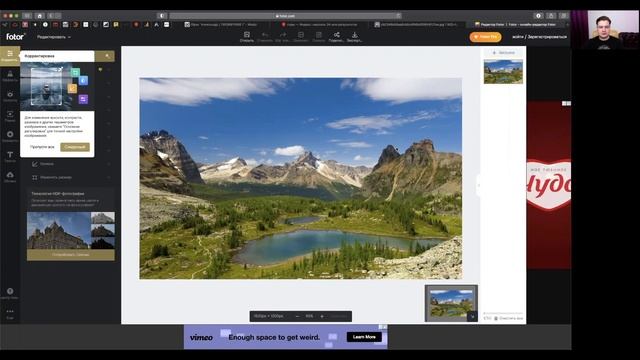This screenshot has width=640, height=360.
Task: Click the Next button in tutorial popup
Action: click(x=75, y=147)
